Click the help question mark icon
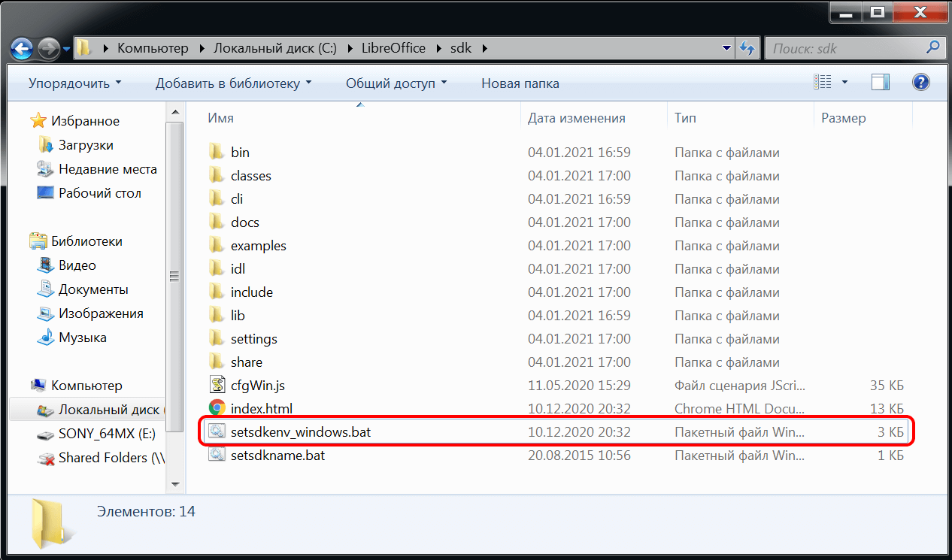Viewport: 952px width, 560px height. coord(920,82)
